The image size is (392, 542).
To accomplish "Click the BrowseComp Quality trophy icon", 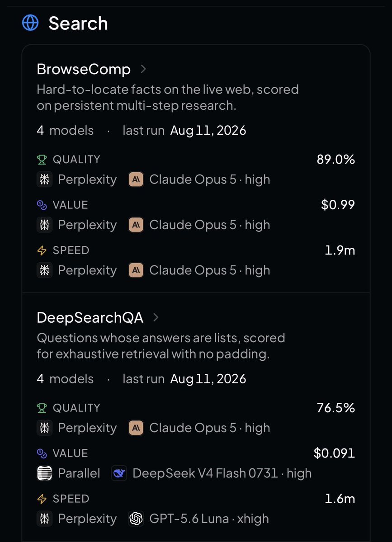I will [x=42, y=160].
